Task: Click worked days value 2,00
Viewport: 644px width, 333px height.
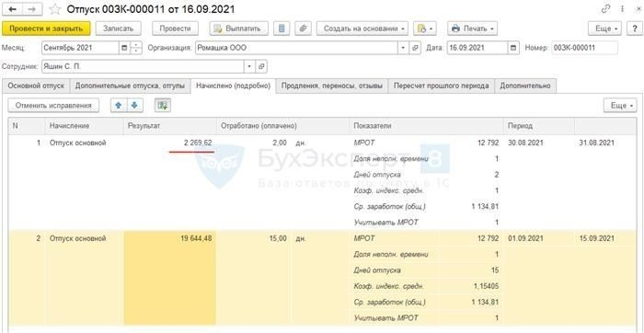Action: 279,143
